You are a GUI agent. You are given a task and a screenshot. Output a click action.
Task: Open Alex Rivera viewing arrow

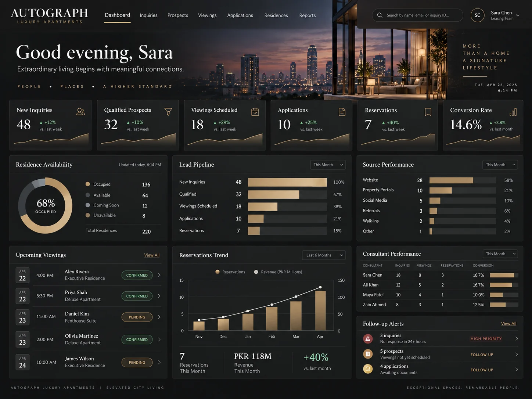tap(159, 275)
